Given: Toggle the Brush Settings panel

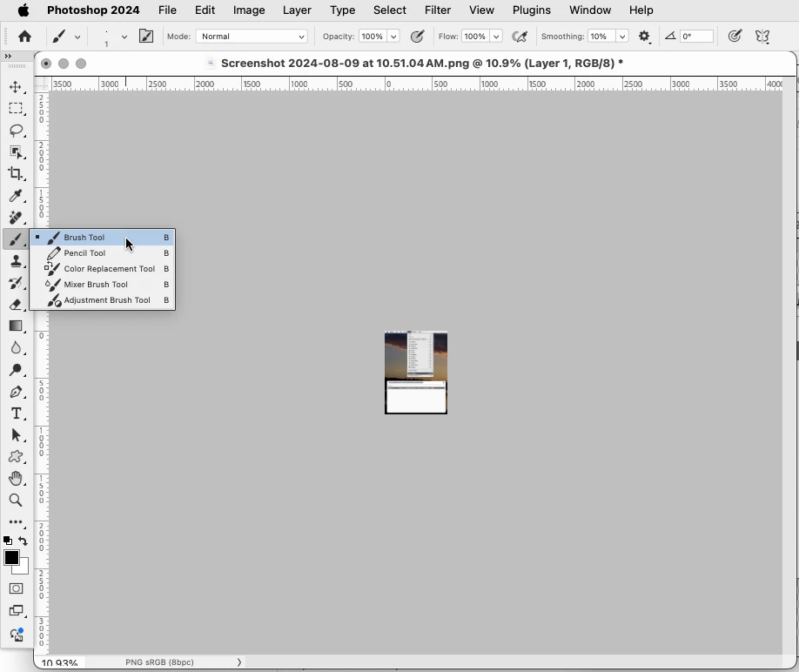Looking at the screenshot, I should tap(146, 37).
